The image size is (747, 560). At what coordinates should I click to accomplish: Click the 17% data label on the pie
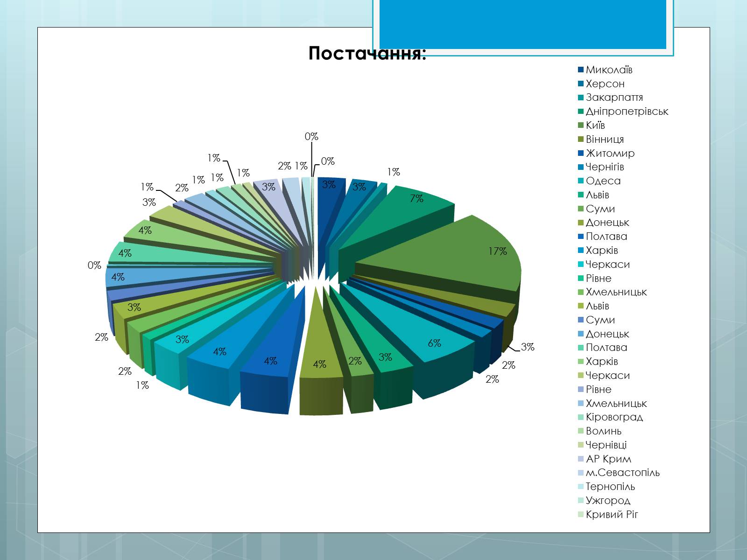[x=498, y=252]
